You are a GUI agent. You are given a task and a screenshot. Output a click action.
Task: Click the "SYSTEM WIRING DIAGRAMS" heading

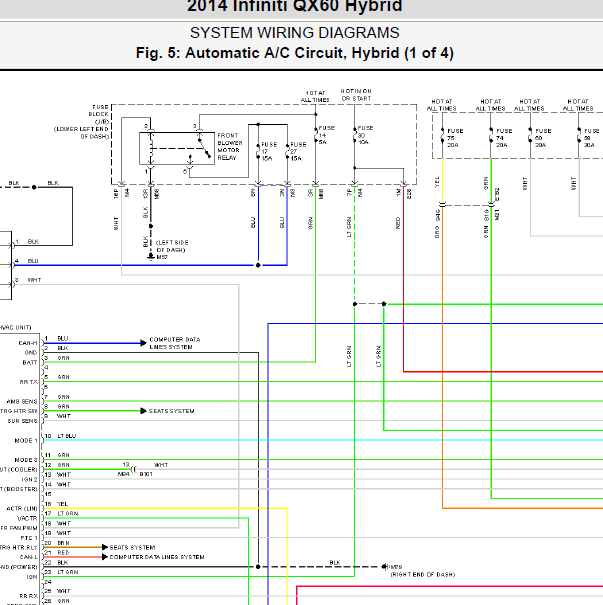294,33
